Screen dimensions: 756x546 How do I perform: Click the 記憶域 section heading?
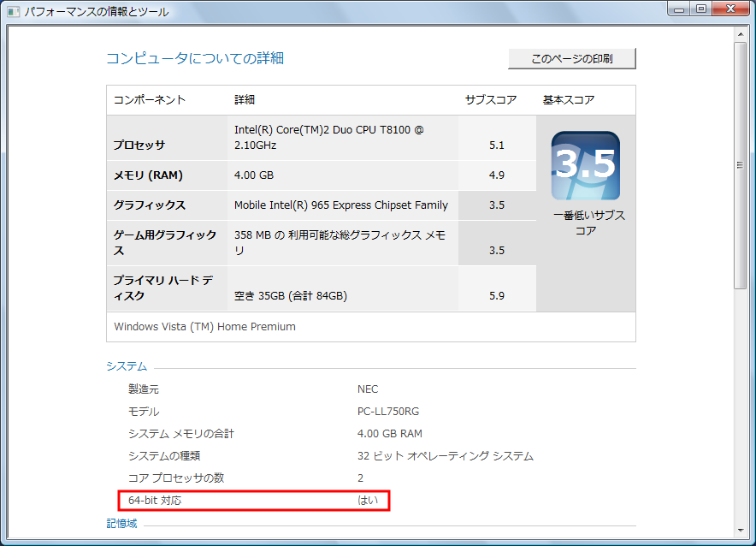pos(121,524)
